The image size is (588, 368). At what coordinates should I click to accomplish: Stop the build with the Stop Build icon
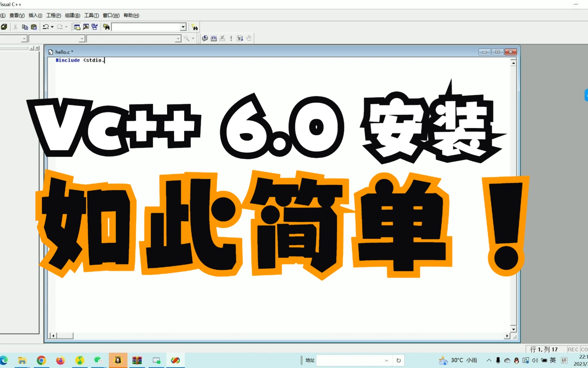[x=222, y=38]
